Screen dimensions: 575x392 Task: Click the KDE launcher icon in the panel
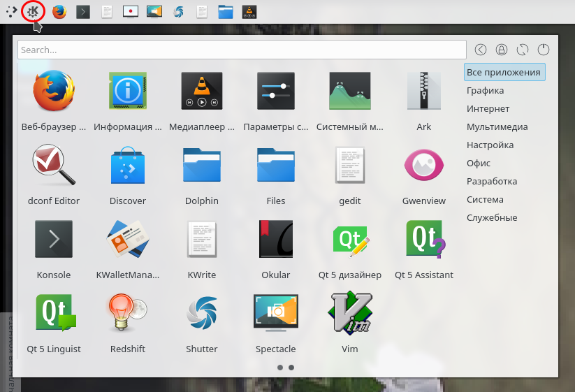33,12
